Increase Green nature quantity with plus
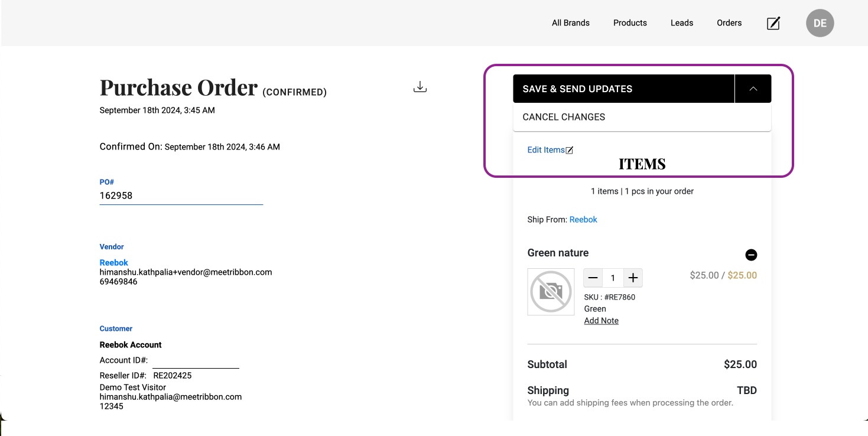This screenshot has height=436, width=868. pyautogui.click(x=633, y=278)
